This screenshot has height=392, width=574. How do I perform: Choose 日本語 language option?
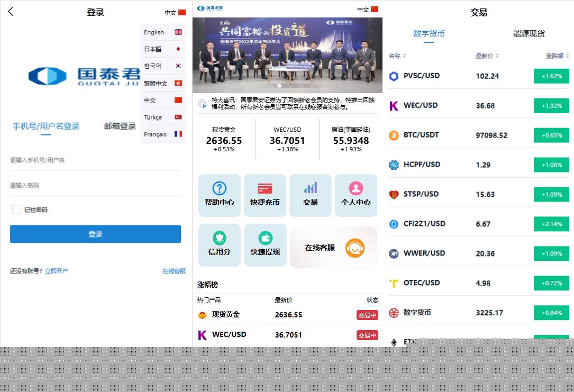[x=163, y=49]
